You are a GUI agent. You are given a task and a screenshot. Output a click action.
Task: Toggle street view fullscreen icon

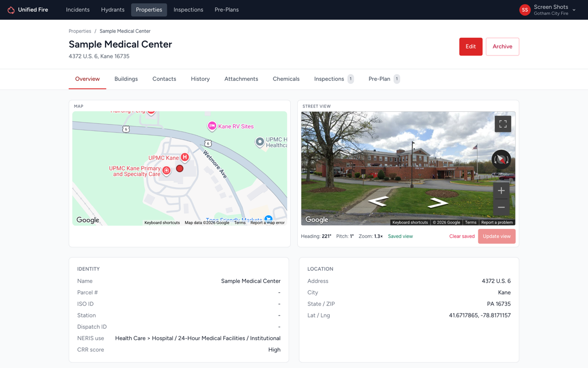(503, 124)
